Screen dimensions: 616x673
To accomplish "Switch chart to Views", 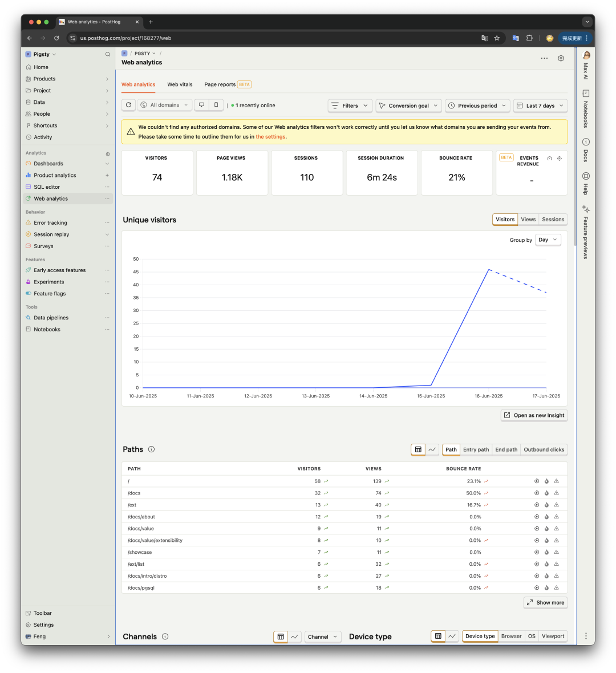I will (x=528, y=220).
